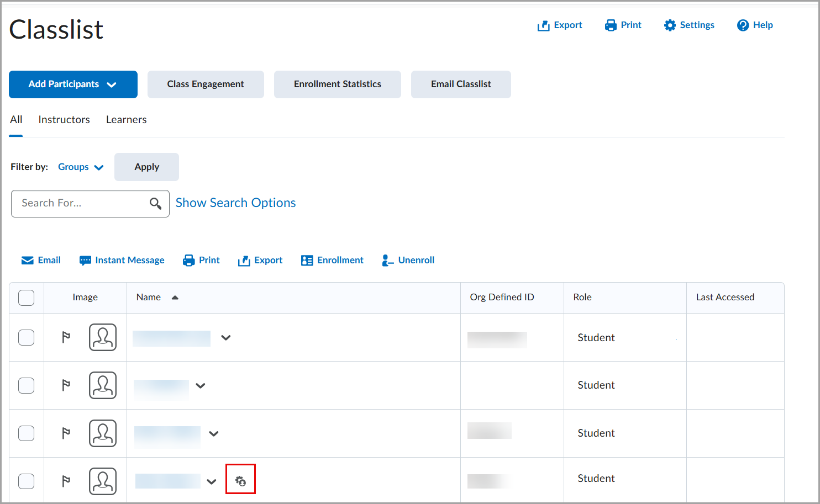This screenshot has width=820, height=504.
Task: Expand the first student's name context menu
Action: 226,337
